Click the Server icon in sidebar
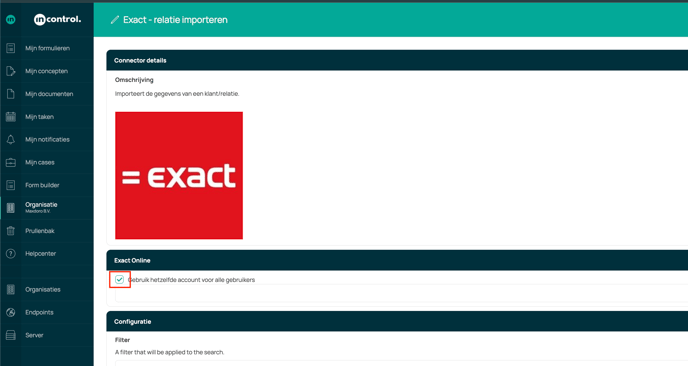688x366 pixels. 11,335
